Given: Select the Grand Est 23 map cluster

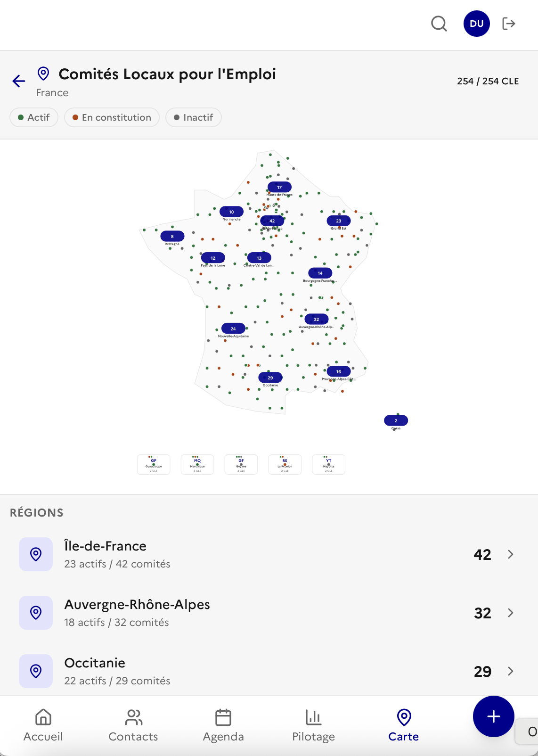Looking at the screenshot, I should coord(338,221).
